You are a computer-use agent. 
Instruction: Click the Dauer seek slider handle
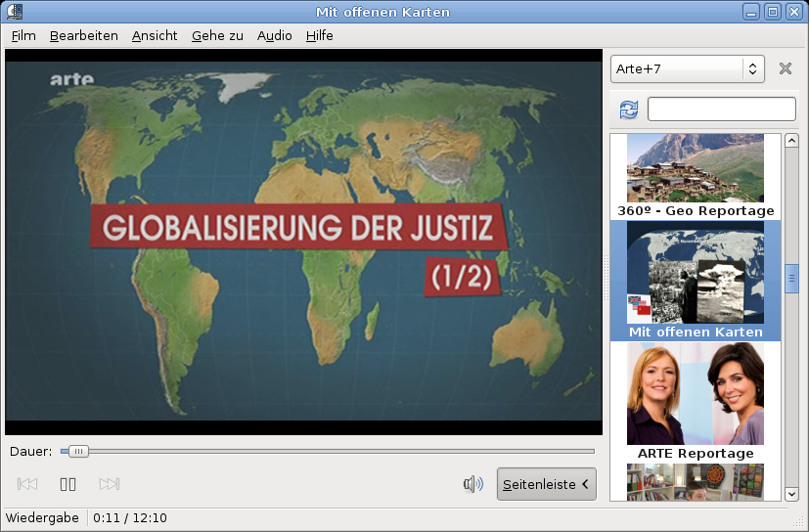pos(78,452)
